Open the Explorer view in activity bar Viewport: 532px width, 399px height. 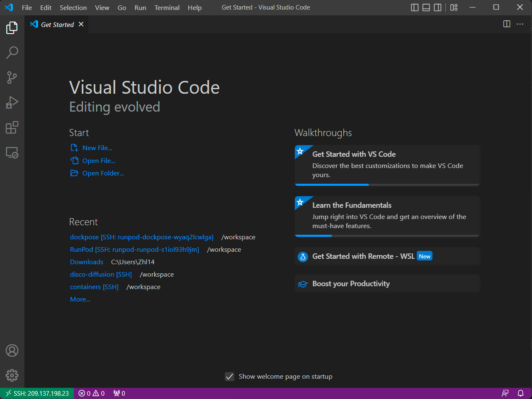click(12, 28)
